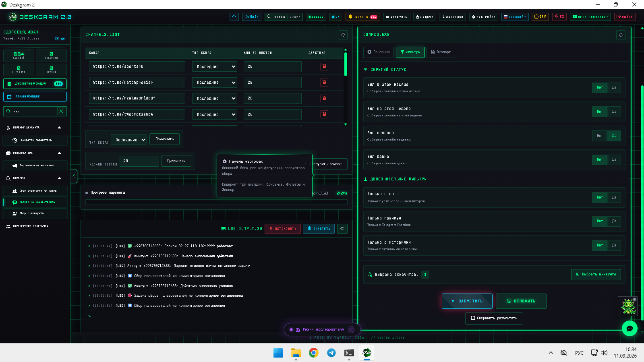
Task: Open the bulk "Тип сбора" dropdown
Action: 129,140
